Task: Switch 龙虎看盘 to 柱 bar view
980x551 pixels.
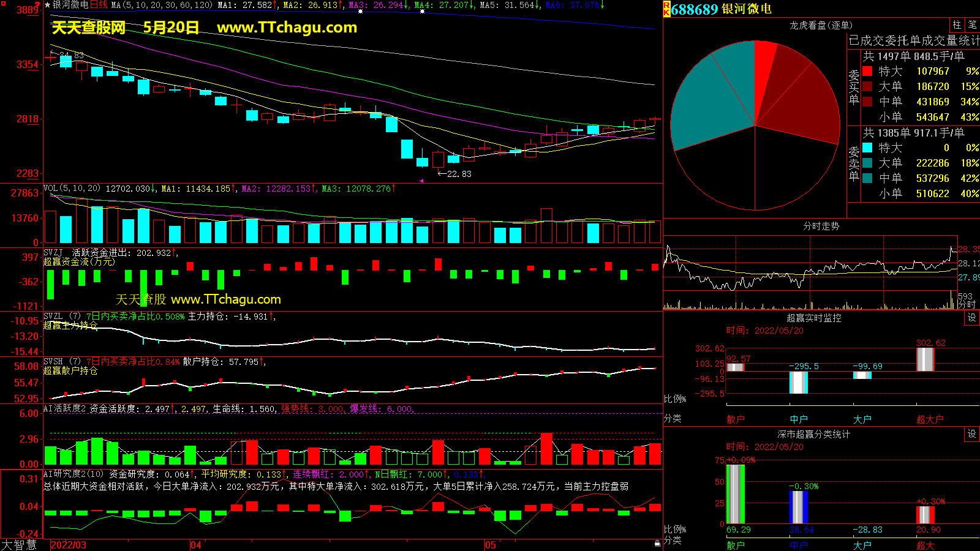Action: [x=957, y=25]
